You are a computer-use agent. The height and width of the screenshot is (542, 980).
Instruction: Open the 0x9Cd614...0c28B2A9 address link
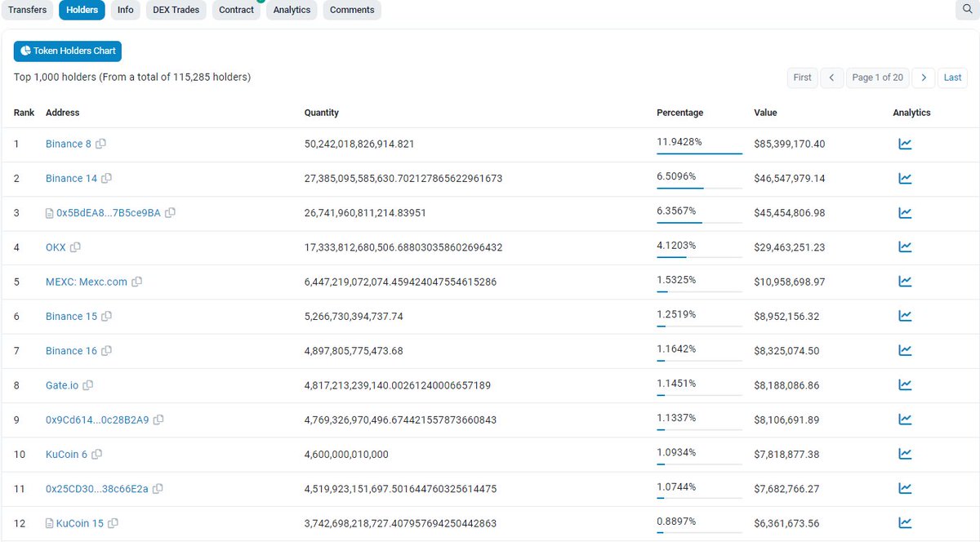97,420
